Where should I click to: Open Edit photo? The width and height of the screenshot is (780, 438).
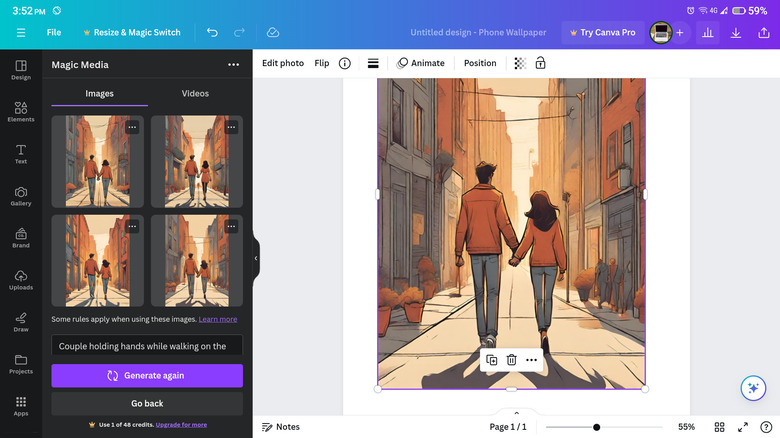pos(283,63)
